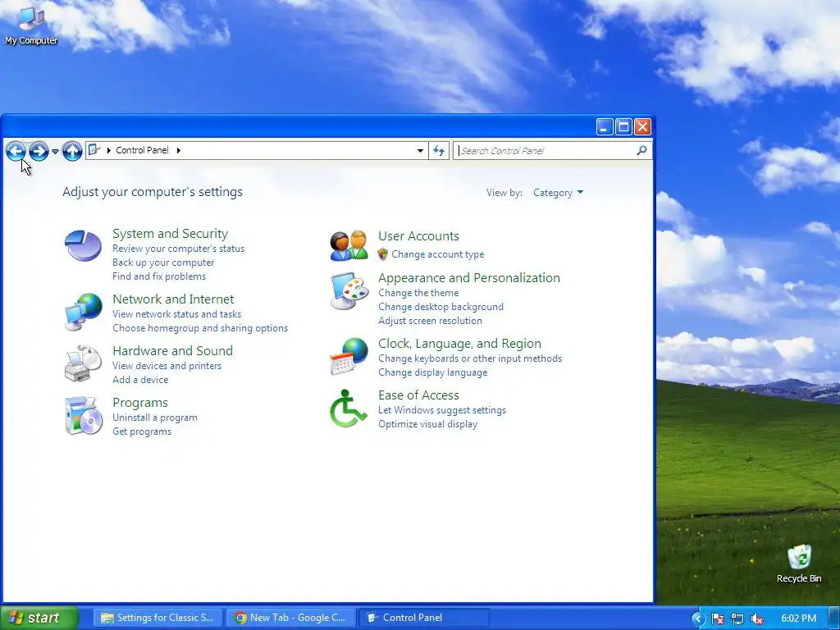The width and height of the screenshot is (840, 630).
Task: Open the Programs category
Action: (140, 403)
